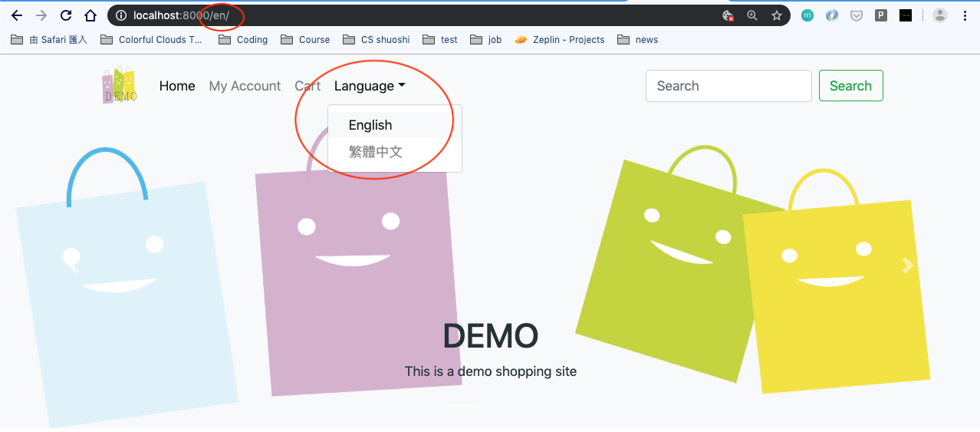Open the zoom magnifier icon in address bar
Image resolution: width=980 pixels, height=432 pixels.
pos(752,15)
